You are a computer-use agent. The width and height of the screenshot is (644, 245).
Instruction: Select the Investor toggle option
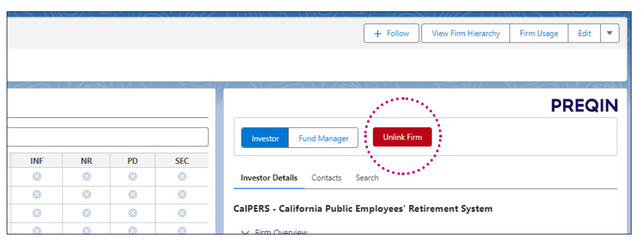pos(265,139)
